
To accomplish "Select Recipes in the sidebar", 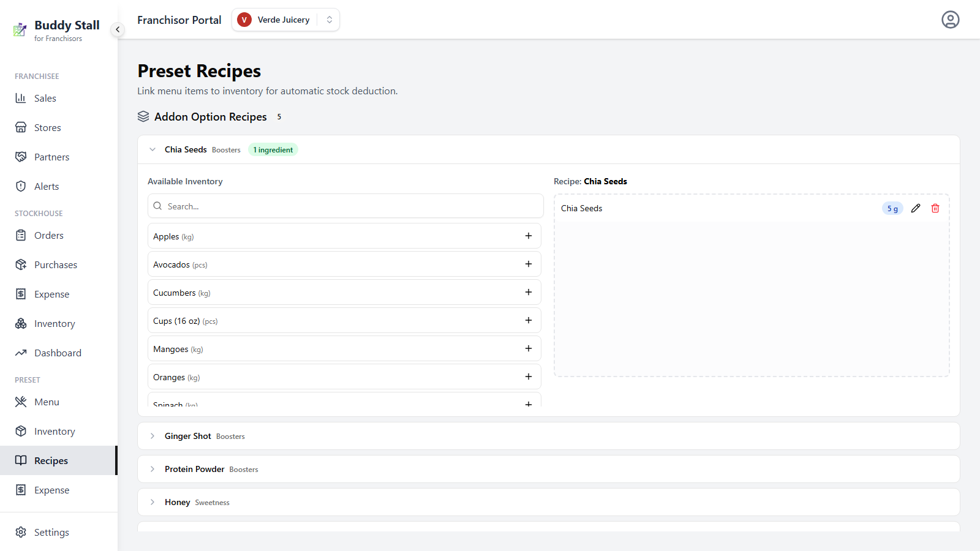I will (58, 460).
